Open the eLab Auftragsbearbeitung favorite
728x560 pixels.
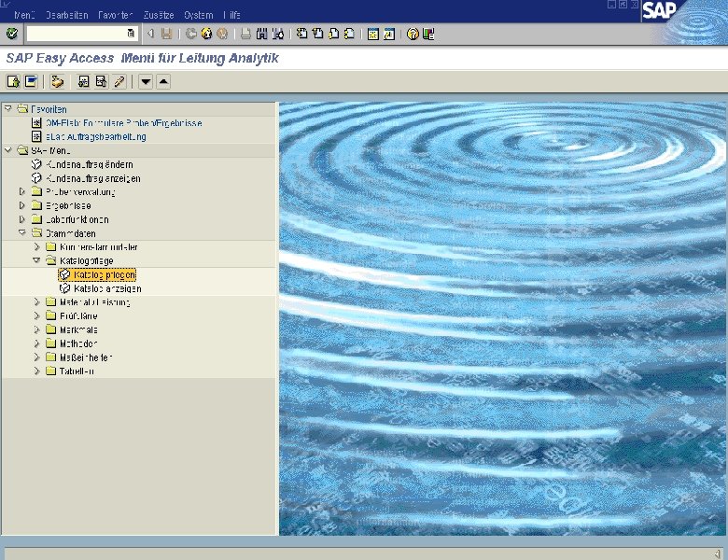(95, 136)
